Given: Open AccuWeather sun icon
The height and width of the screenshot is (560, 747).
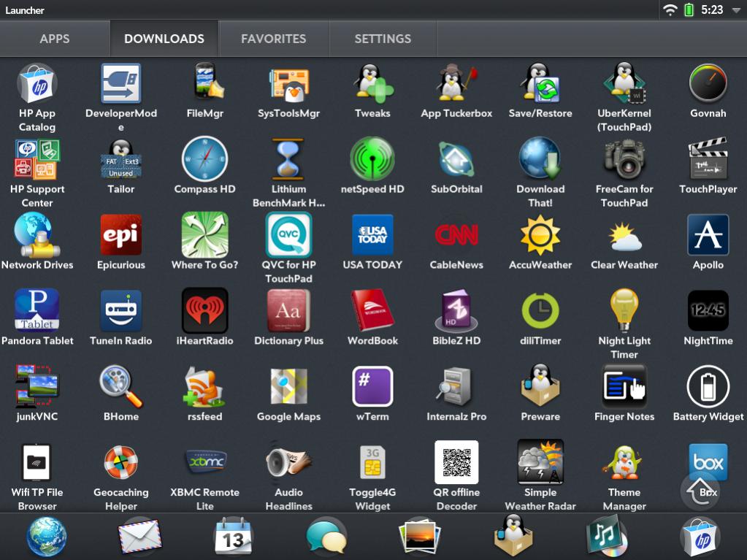Looking at the screenshot, I should coord(540,235).
